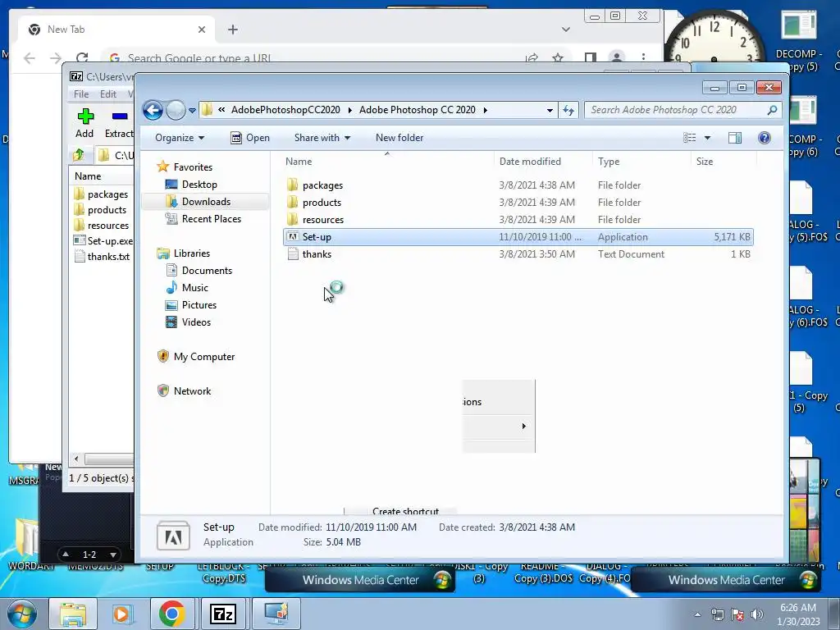Screen dimensions: 840x630
Task: Switch to 7-Zip on taskbar
Action: click(x=223, y=614)
